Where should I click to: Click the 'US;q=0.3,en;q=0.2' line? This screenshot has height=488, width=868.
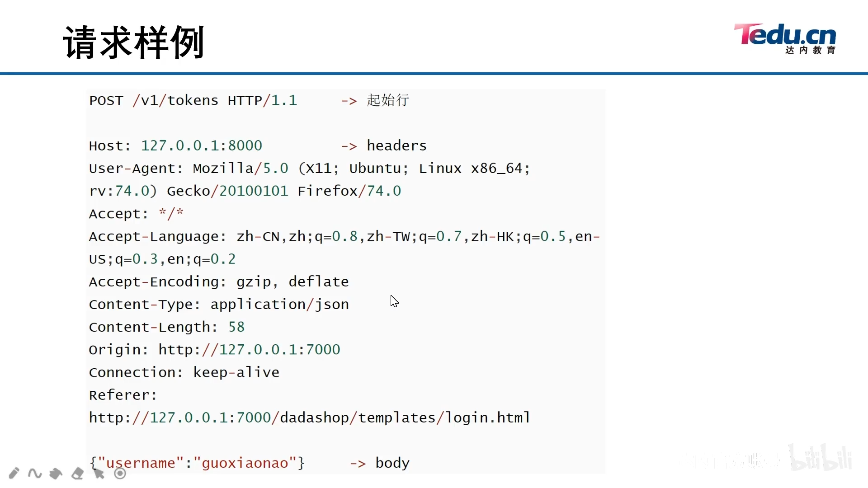(162, 259)
